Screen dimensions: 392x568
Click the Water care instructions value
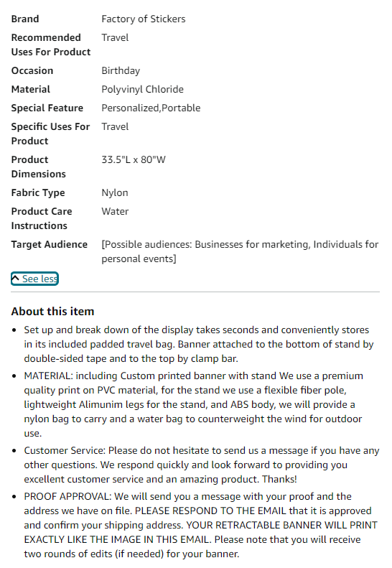click(115, 211)
